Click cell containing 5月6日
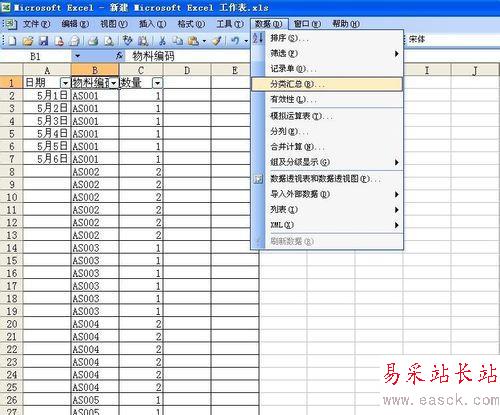 [x=47, y=159]
